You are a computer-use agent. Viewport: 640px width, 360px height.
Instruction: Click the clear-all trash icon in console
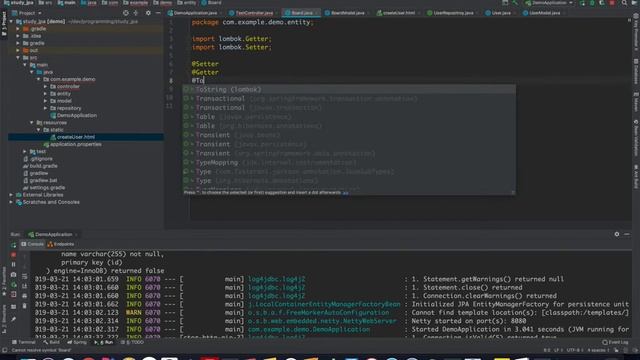[x=24, y=306]
